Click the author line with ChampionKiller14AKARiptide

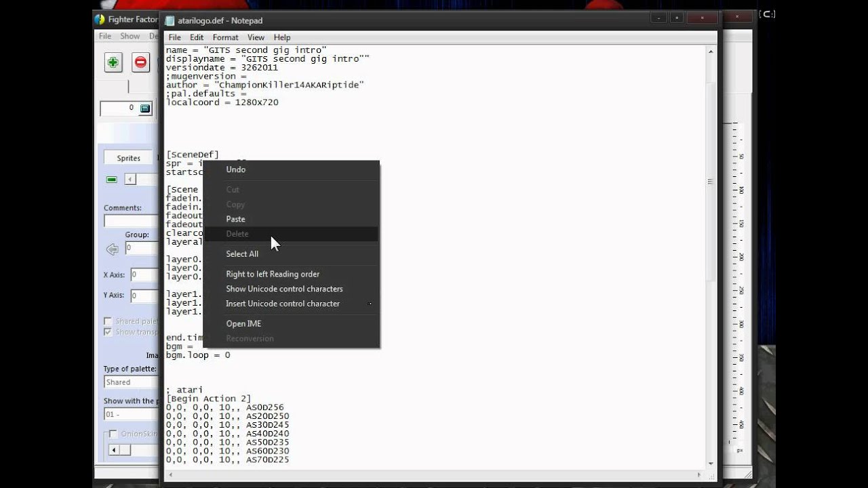[x=265, y=85]
